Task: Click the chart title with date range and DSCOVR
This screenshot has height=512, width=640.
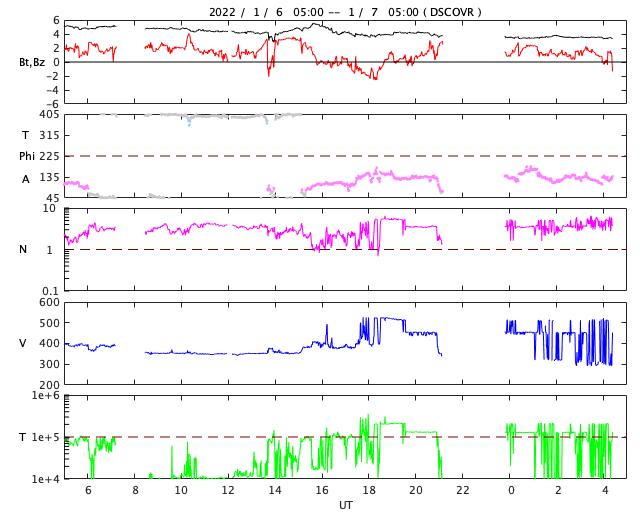Action: pyautogui.click(x=345, y=12)
